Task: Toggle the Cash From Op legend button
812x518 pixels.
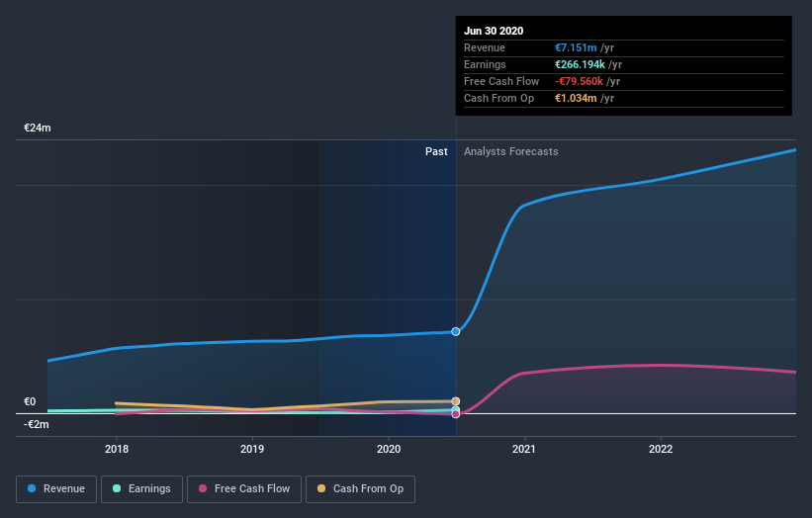Action: coord(360,489)
